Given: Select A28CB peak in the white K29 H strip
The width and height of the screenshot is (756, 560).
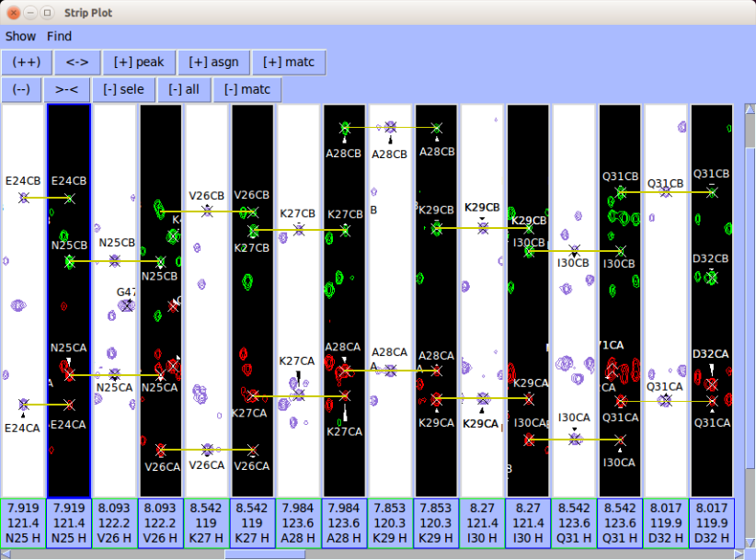Looking at the screenshot, I should [391, 127].
